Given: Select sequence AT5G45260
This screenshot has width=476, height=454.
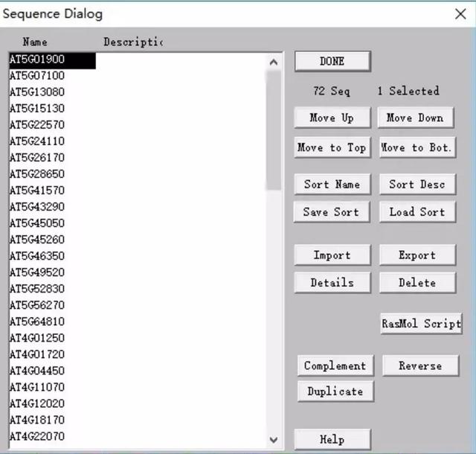Looking at the screenshot, I should point(37,240).
